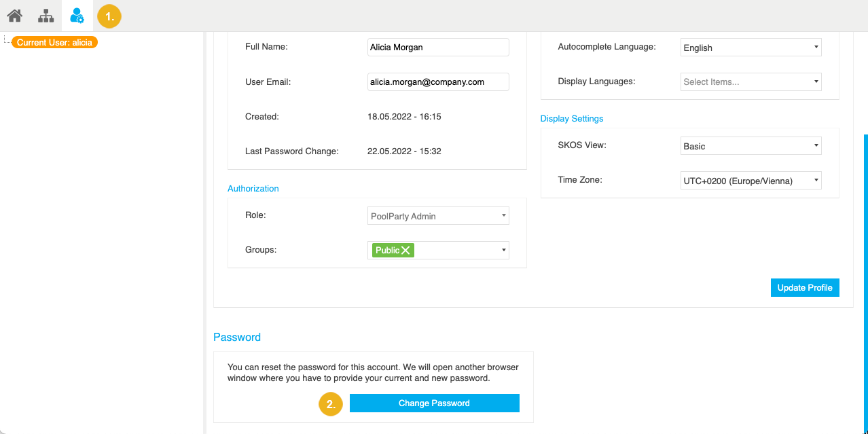Click the Home icon in the toolbar
Image resolution: width=868 pixels, height=434 pixels.
[x=14, y=16]
